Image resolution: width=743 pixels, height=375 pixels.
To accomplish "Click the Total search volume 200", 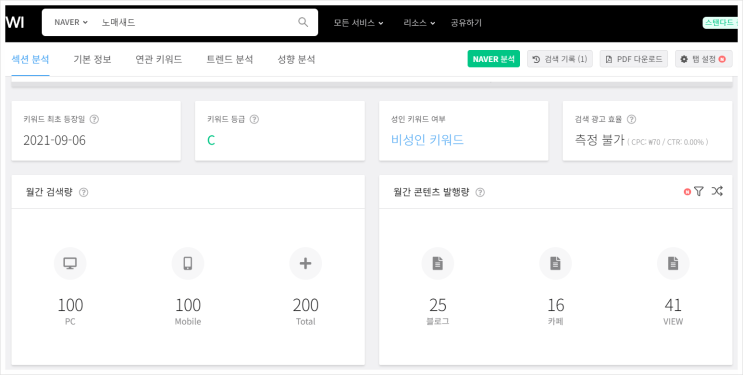I will tap(306, 305).
